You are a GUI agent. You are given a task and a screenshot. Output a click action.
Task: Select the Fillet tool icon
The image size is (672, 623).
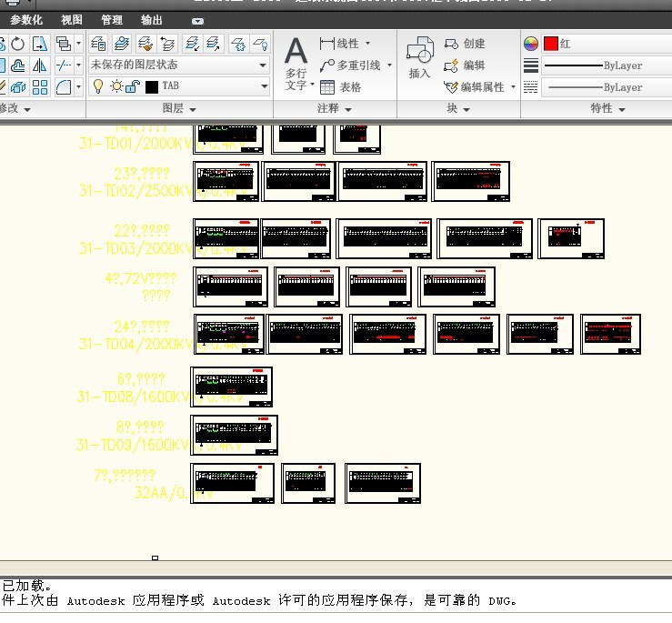[64, 87]
